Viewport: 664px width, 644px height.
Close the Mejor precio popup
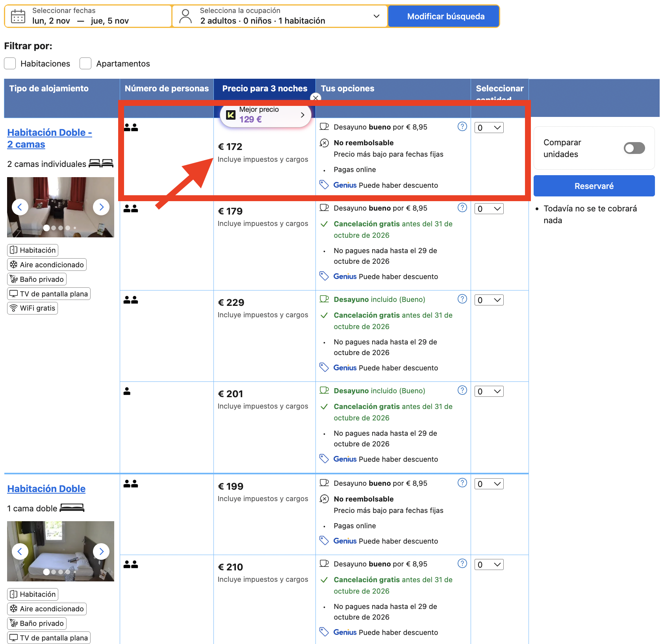tap(315, 98)
